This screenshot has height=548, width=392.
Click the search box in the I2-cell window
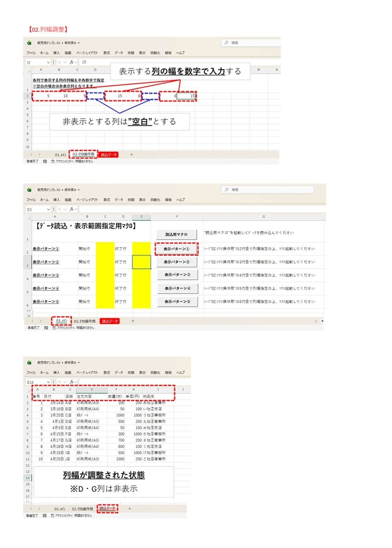[251, 43]
